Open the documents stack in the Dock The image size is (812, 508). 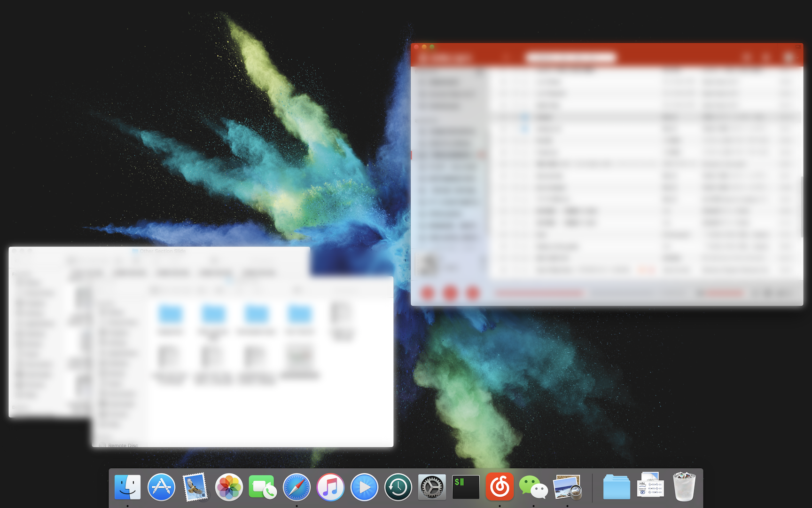650,485
